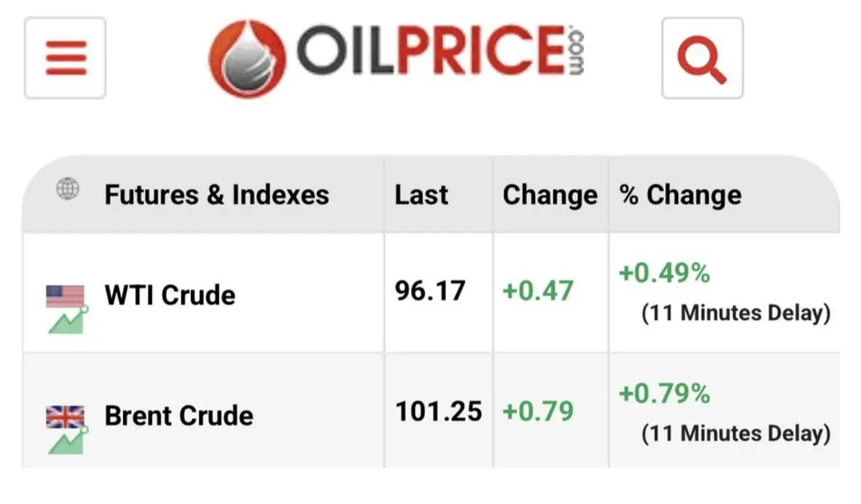Select WTI last price 96.17

pos(430,292)
